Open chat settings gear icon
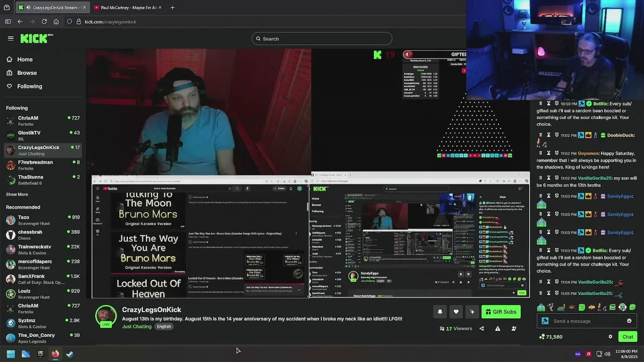Image resolution: width=644 pixels, height=362 pixels. 610,337
